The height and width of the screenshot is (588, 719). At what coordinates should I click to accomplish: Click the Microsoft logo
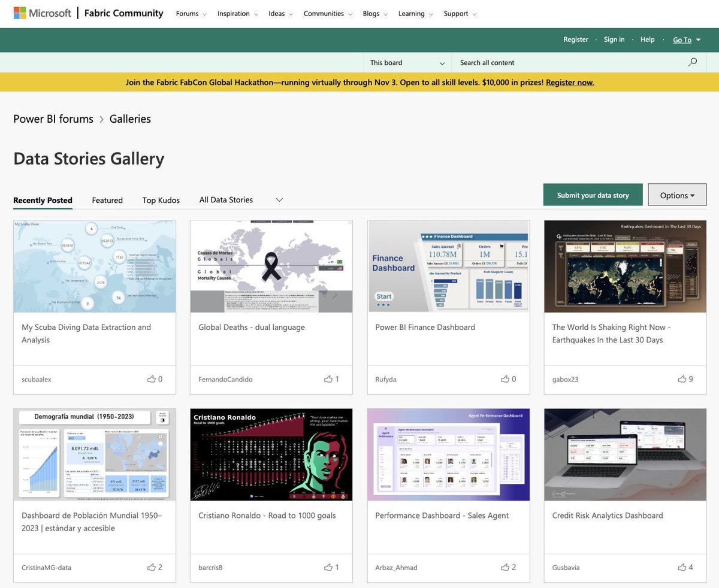click(42, 13)
